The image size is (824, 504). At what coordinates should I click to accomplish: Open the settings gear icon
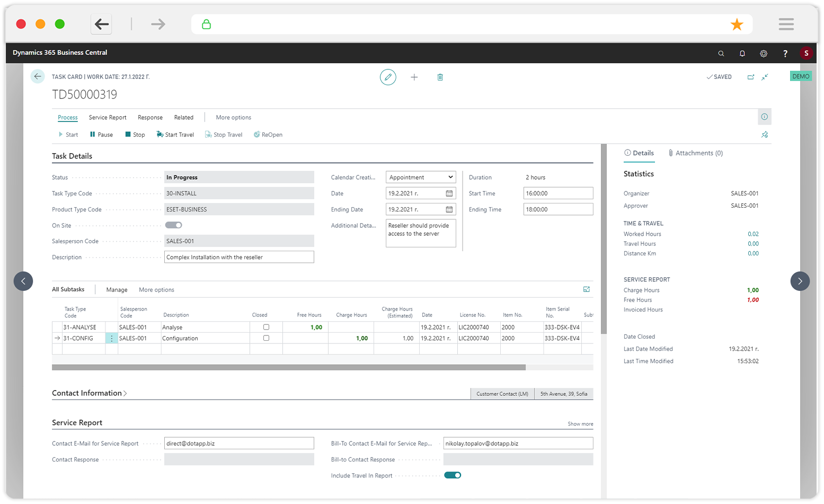[764, 53]
